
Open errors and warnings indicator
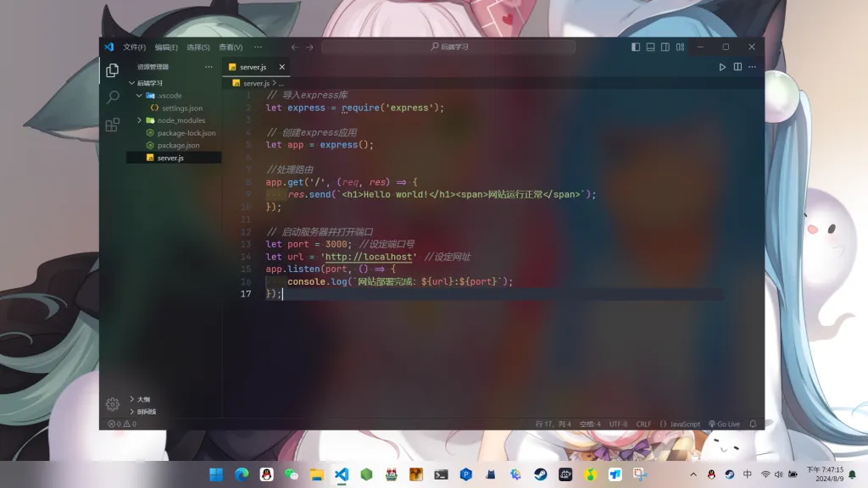[122, 424]
